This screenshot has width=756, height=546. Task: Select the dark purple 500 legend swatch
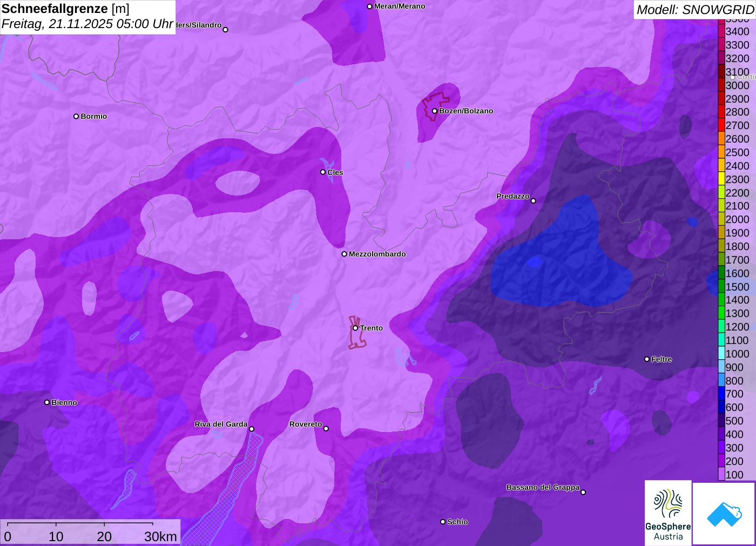(x=721, y=421)
